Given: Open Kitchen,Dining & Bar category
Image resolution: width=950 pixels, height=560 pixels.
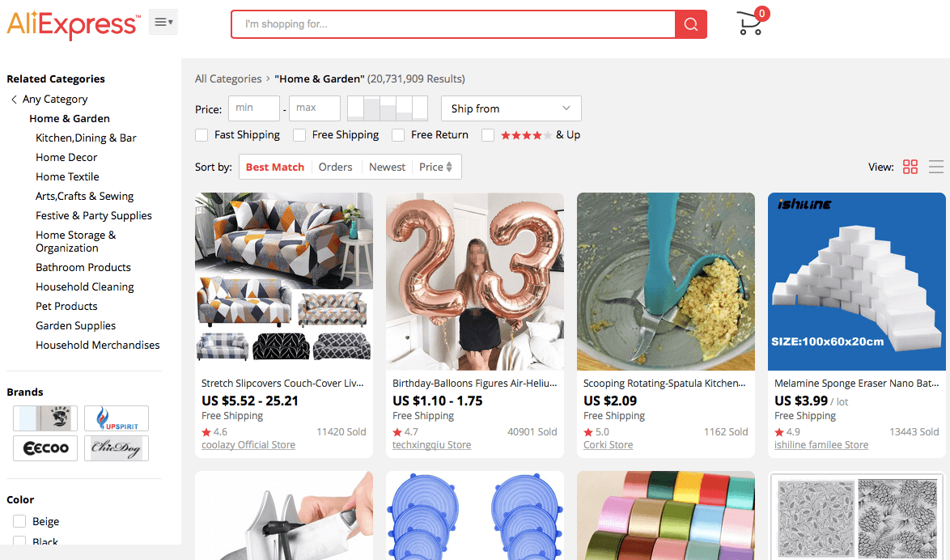Looking at the screenshot, I should (x=86, y=138).
